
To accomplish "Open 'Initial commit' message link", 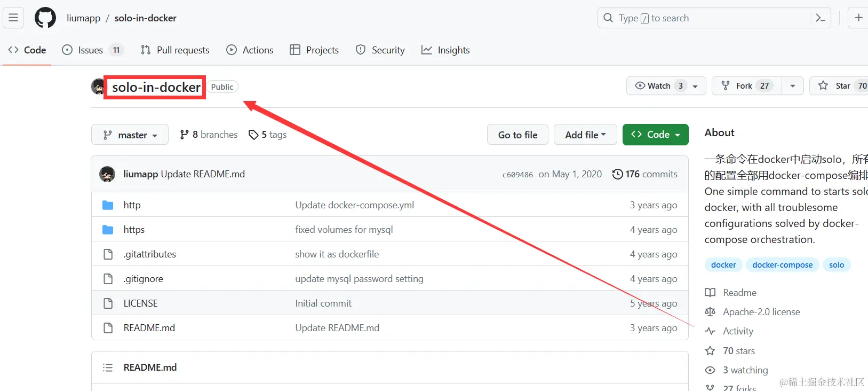I will (323, 303).
